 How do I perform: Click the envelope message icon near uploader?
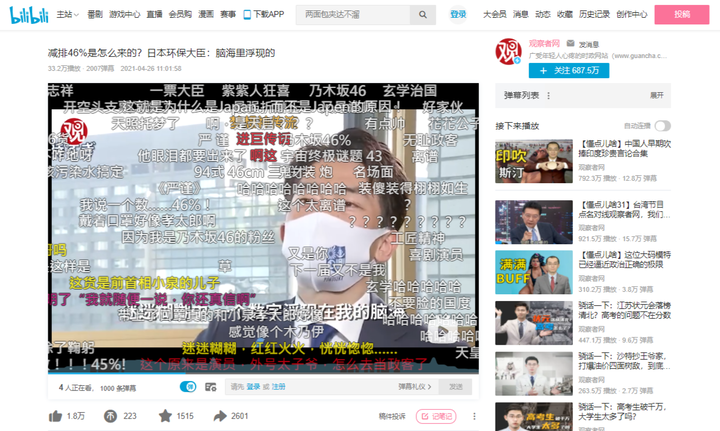click(570, 43)
